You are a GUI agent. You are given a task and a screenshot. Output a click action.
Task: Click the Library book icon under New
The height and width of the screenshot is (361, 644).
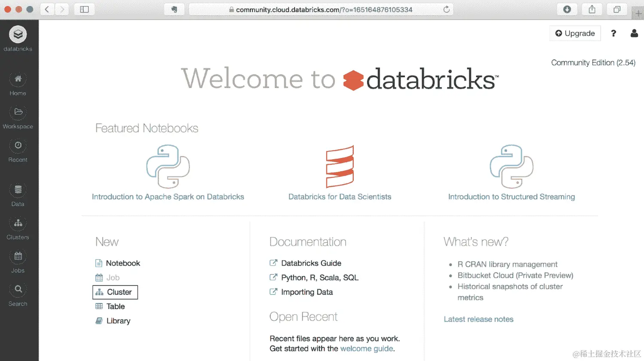coord(99,321)
